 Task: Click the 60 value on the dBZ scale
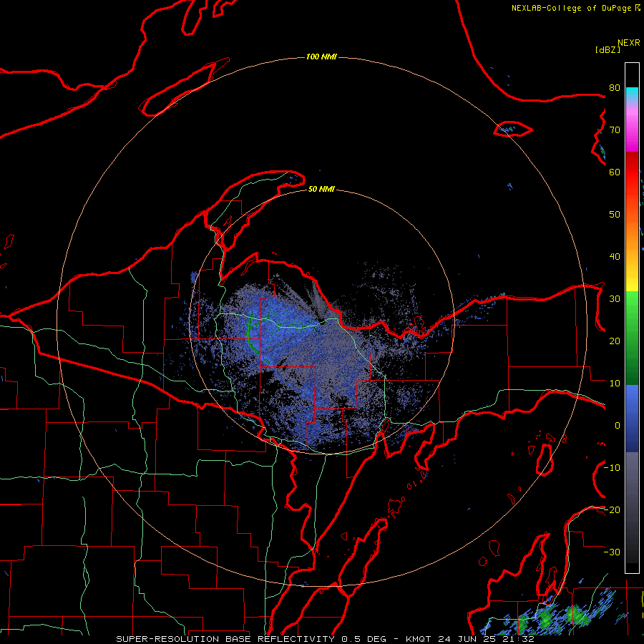pos(615,172)
